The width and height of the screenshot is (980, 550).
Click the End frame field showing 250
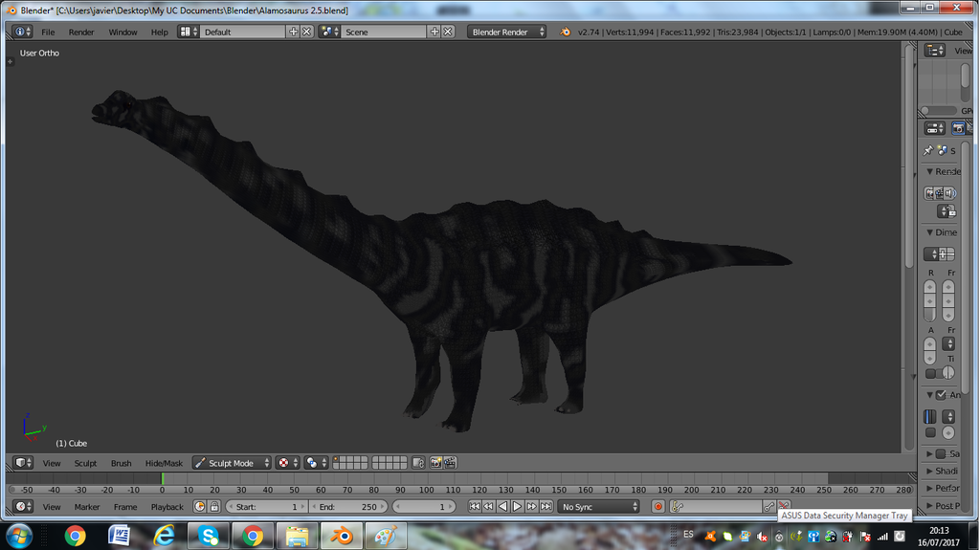click(x=348, y=507)
